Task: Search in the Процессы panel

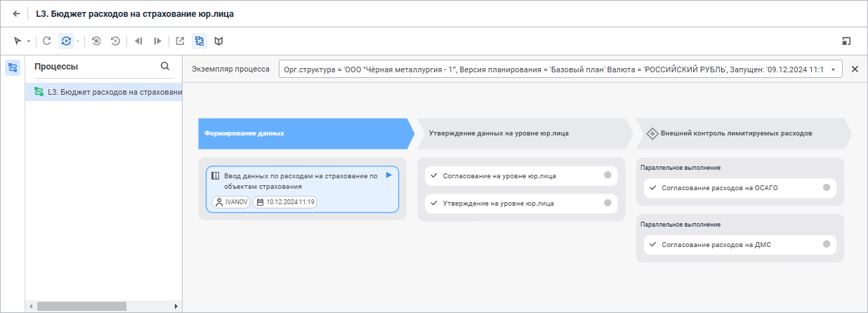Action: (165, 67)
